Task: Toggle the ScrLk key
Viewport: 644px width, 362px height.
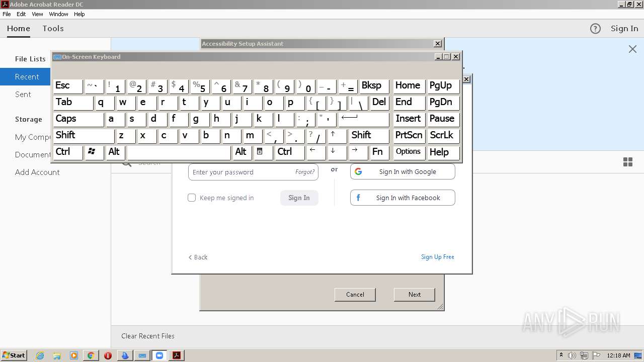Action: pyautogui.click(x=443, y=135)
